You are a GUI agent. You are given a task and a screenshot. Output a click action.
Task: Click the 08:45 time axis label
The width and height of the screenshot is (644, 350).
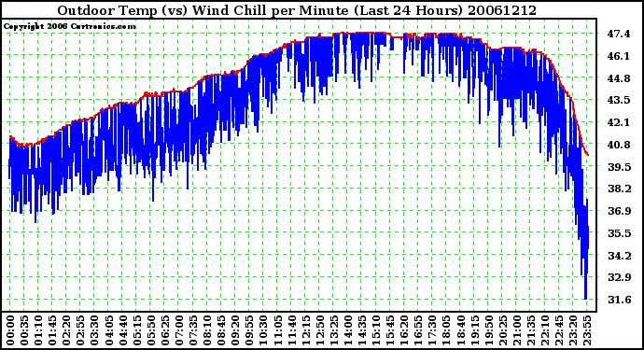click(221, 330)
